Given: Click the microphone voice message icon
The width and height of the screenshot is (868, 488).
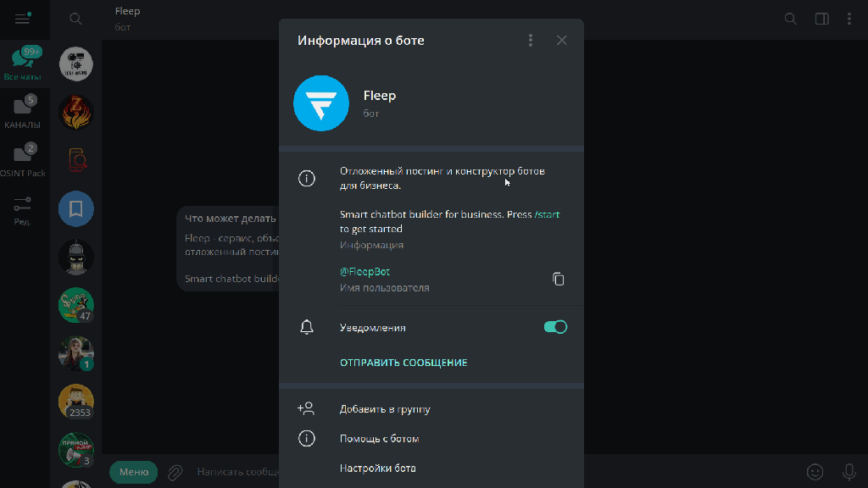Looking at the screenshot, I should click(x=849, y=472).
